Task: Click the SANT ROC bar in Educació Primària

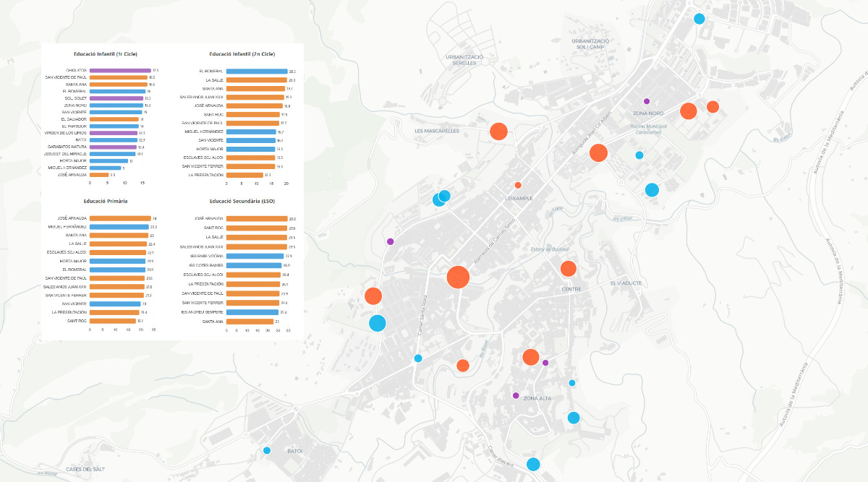Action: coord(113,321)
